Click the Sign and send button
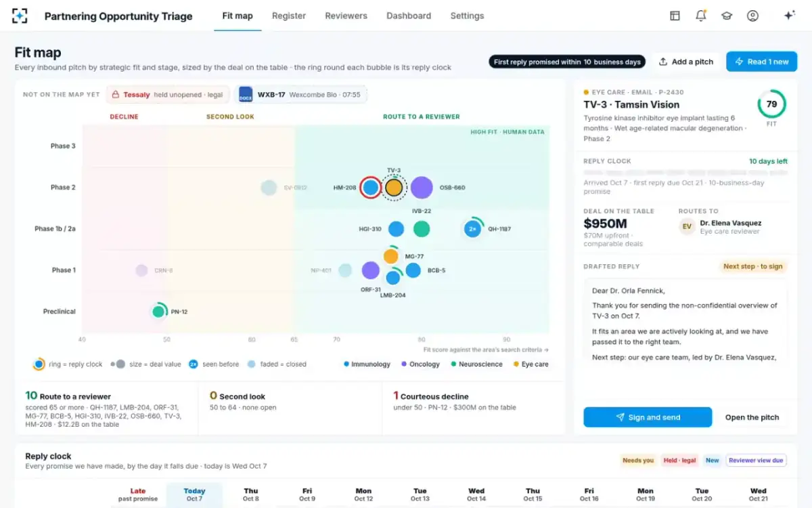The height and width of the screenshot is (508, 812). coord(648,417)
